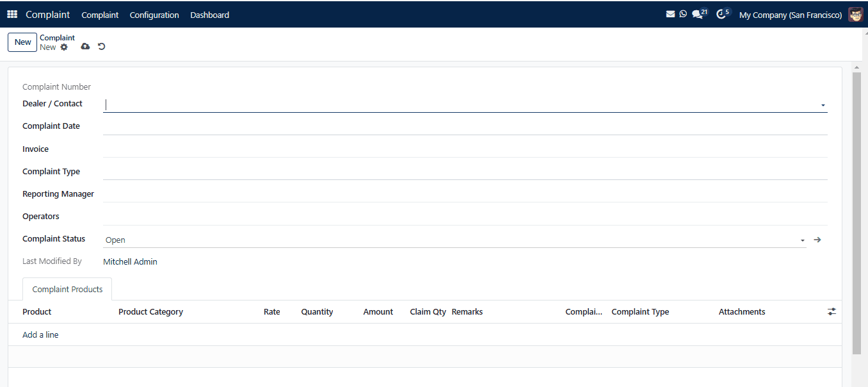Image resolution: width=868 pixels, height=387 pixels.
Task: Click the New status text in breadcrumb
Action: (48, 47)
